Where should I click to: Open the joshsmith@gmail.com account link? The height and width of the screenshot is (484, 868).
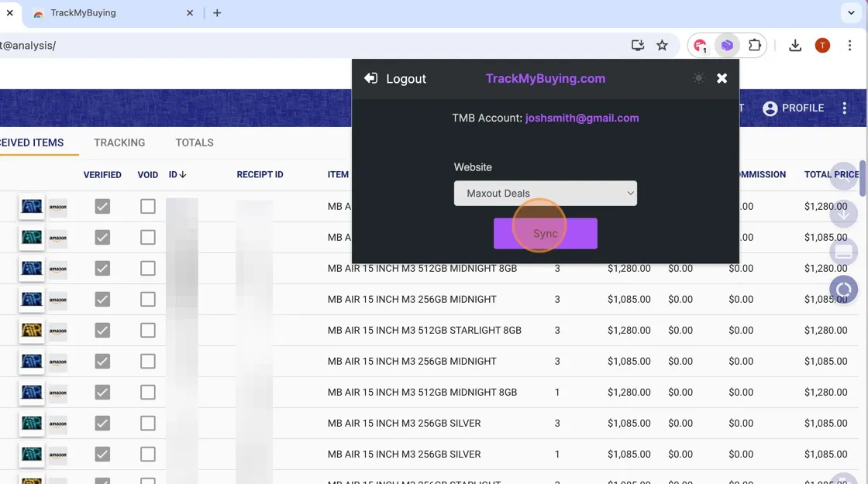coord(582,118)
